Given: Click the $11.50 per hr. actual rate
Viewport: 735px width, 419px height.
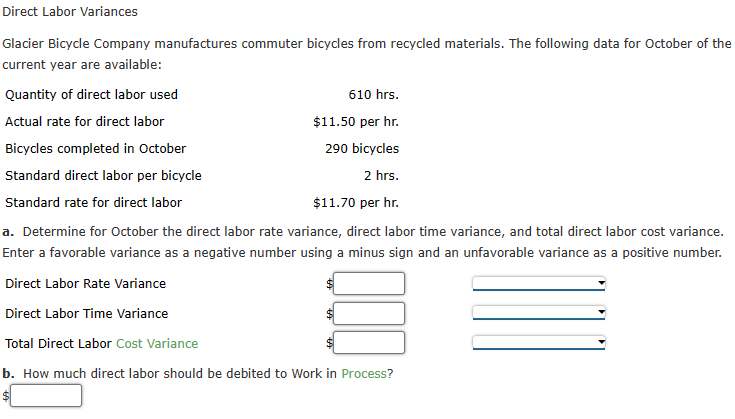Looking at the screenshot, I should pos(356,122).
